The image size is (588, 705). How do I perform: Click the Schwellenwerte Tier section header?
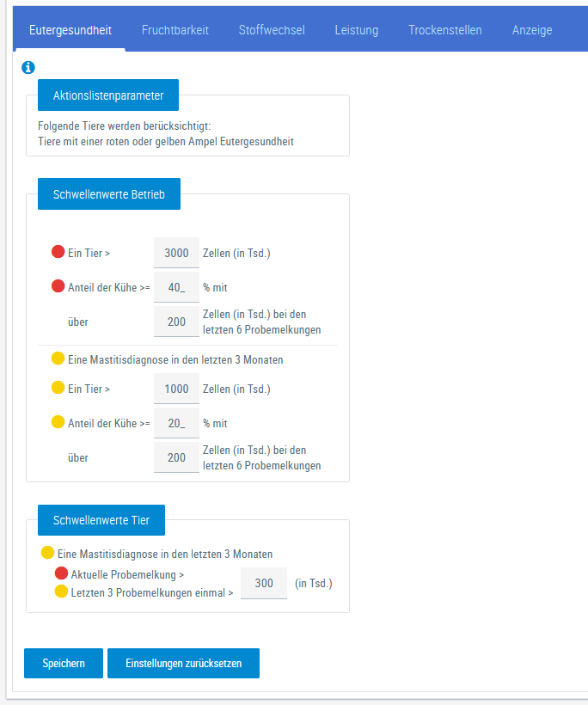point(101,520)
